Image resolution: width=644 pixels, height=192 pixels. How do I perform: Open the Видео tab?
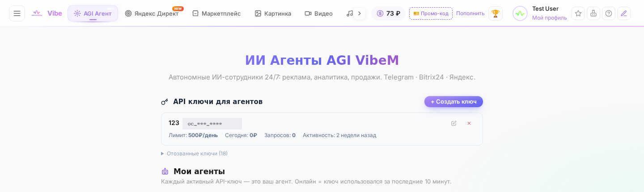click(319, 13)
